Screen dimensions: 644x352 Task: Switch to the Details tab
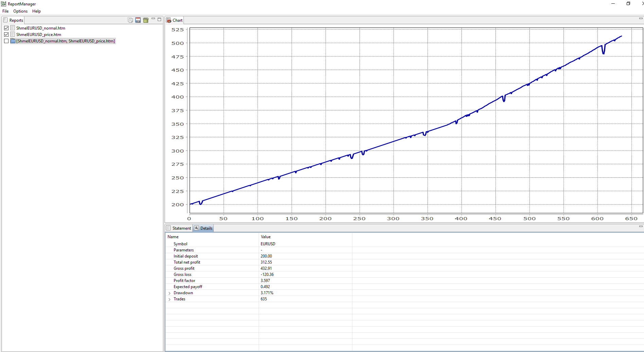(203, 228)
